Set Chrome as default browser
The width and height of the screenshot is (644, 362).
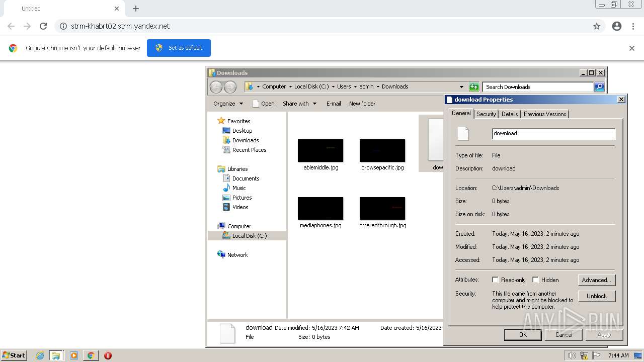(x=179, y=48)
